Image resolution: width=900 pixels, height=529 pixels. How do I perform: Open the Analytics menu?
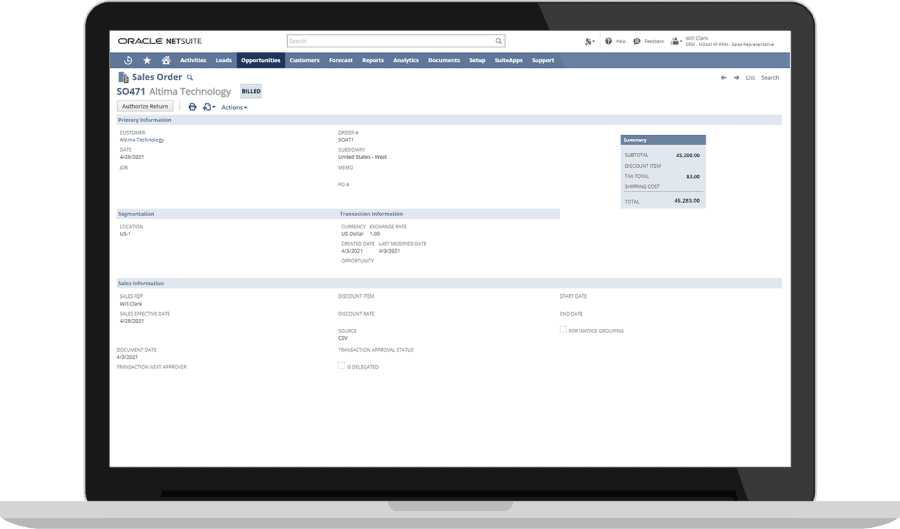click(x=406, y=60)
